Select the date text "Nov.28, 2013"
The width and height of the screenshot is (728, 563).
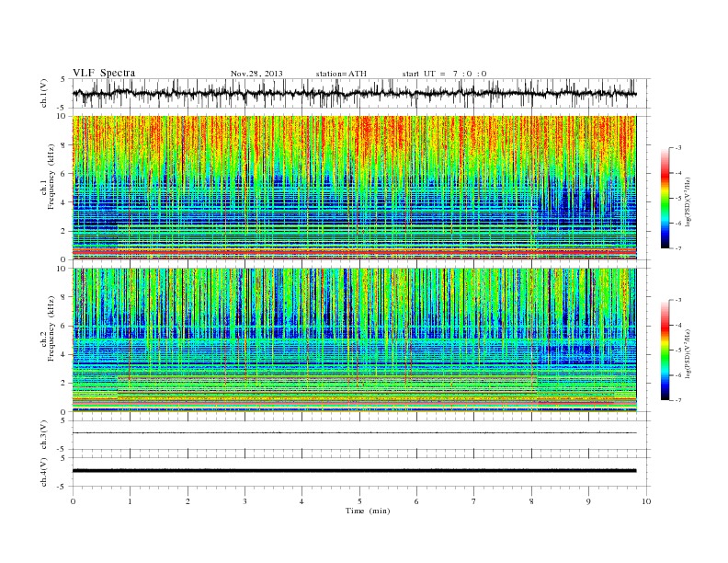click(256, 74)
